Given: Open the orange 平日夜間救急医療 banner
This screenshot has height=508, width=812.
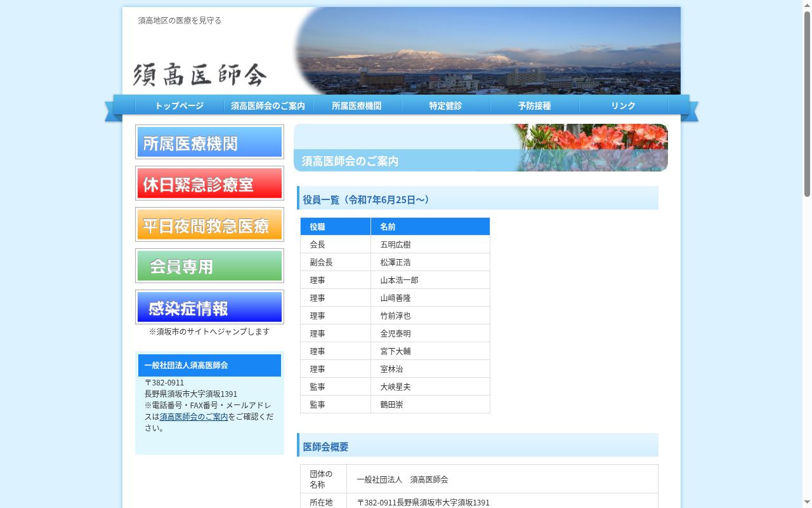Looking at the screenshot, I should coord(209,225).
